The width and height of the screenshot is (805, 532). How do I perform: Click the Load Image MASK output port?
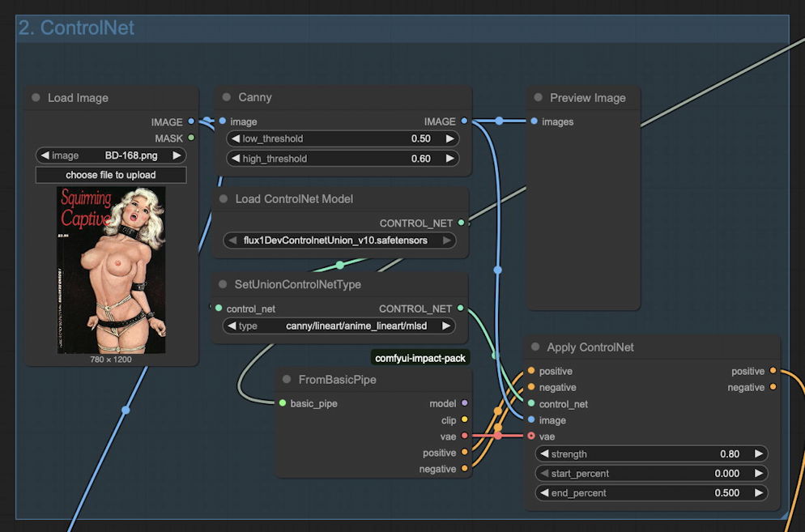click(191, 138)
